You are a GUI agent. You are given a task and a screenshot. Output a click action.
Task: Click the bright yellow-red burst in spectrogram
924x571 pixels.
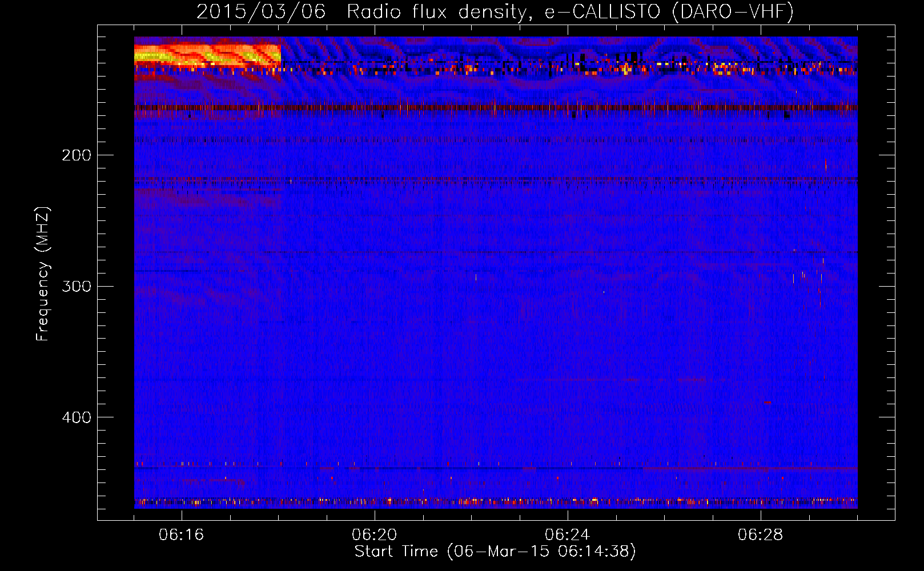[207, 56]
